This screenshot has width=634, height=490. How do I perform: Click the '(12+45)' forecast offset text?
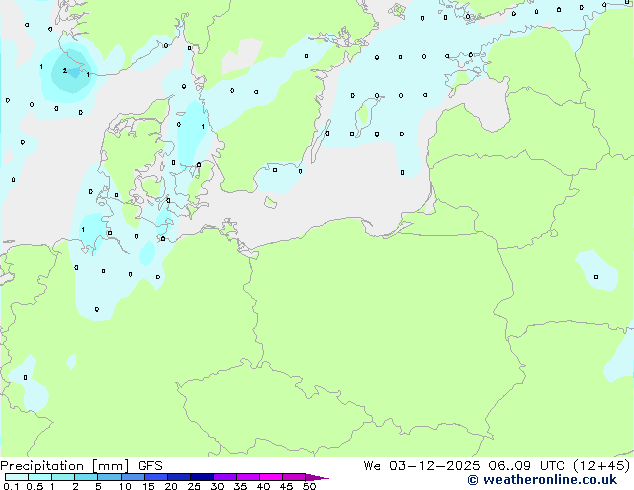click(601, 466)
